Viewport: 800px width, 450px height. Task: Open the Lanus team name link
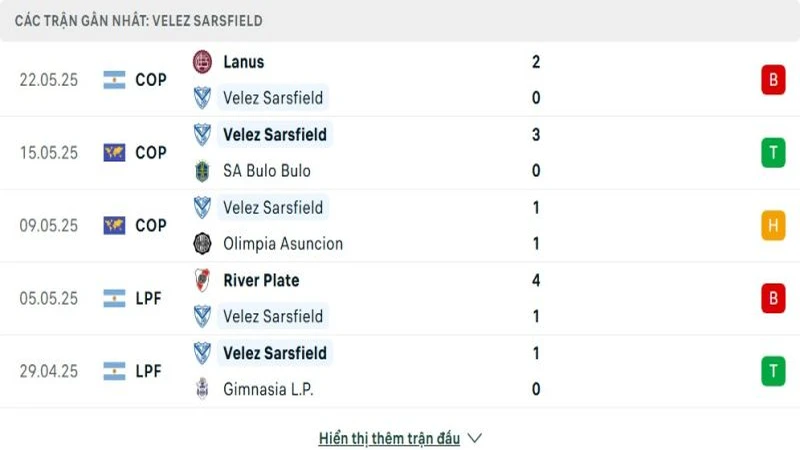(x=244, y=62)
